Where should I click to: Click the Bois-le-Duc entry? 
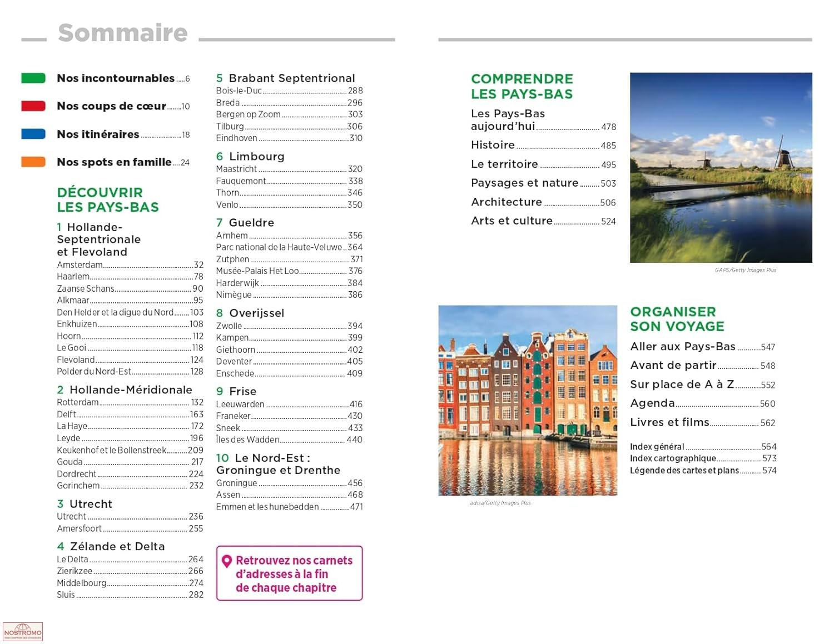290,91
